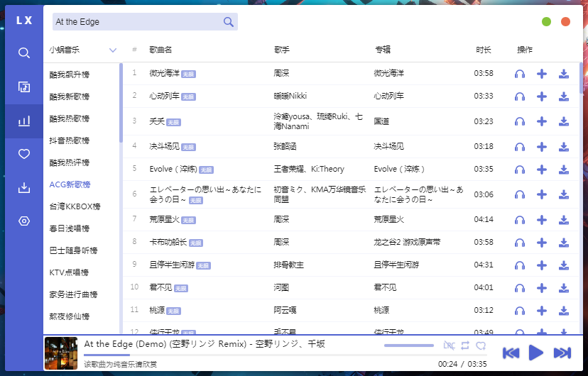Play song 心动列车 with headphone icon
This screenshot has height=376, width=588.
coord(520,96)
